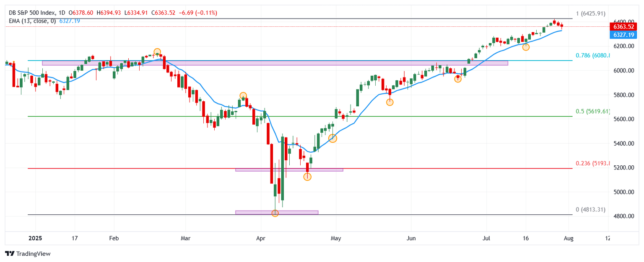The width and height of the screenshot is (644, 262).
Task: Click the Apr label on the time axis
Action: (261, 238)
